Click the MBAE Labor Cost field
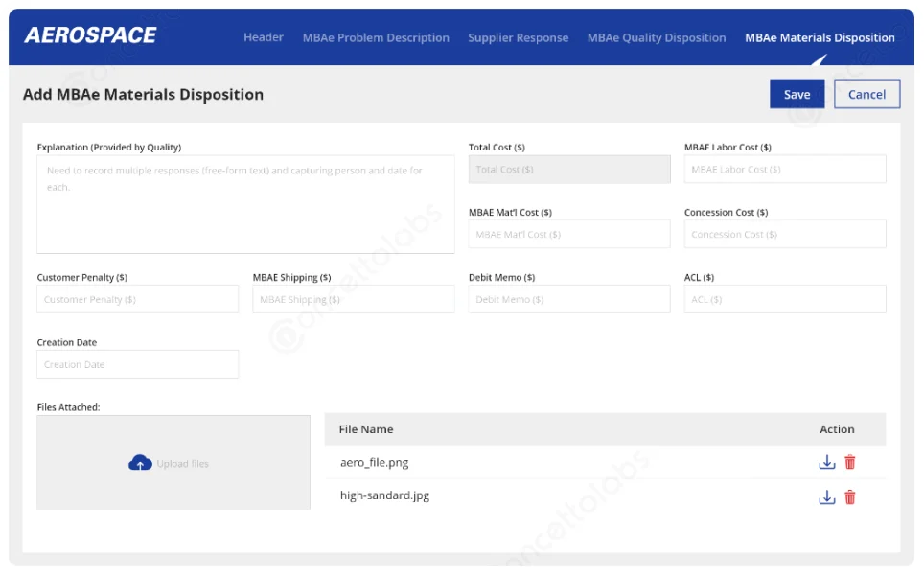The width and height of the screenshot is (924, 575). point(784,169)
